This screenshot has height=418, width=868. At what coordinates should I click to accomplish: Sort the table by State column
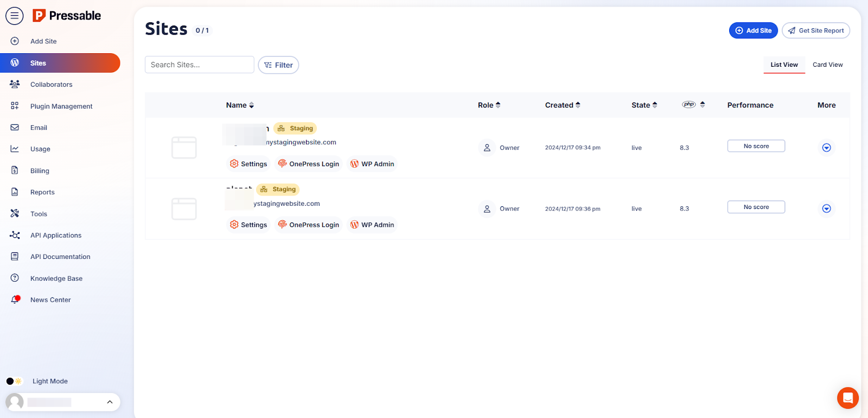click(x=644, y=105)
